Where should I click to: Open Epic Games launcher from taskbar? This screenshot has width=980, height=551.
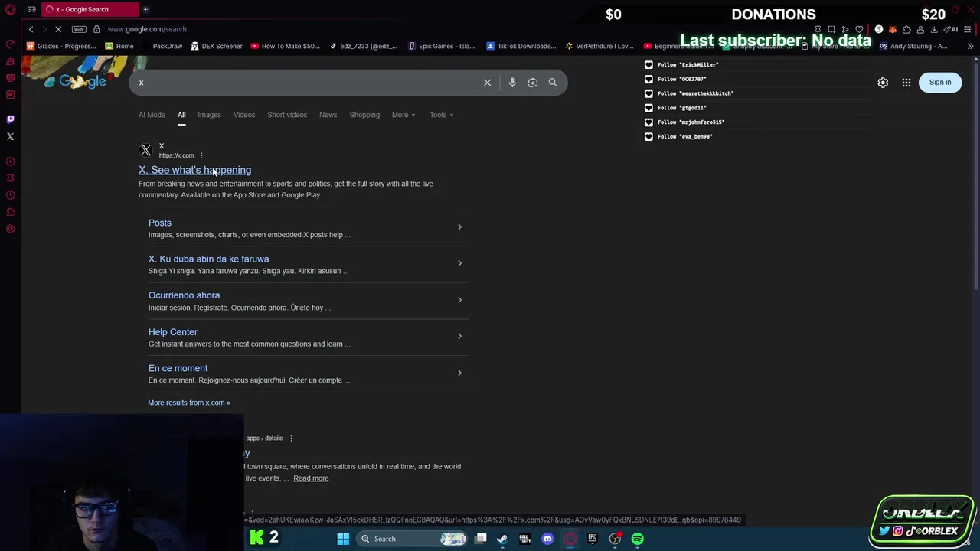pyautogui.click(x=593, y=539)
